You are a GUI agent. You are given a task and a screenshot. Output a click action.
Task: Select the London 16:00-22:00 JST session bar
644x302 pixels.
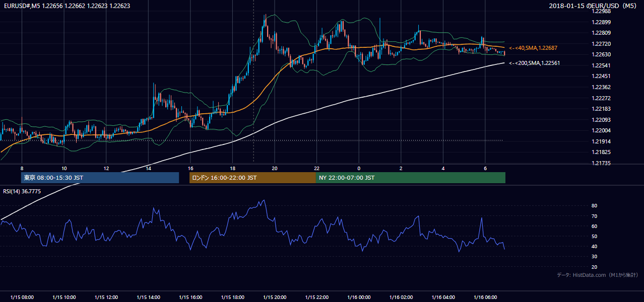252,178
